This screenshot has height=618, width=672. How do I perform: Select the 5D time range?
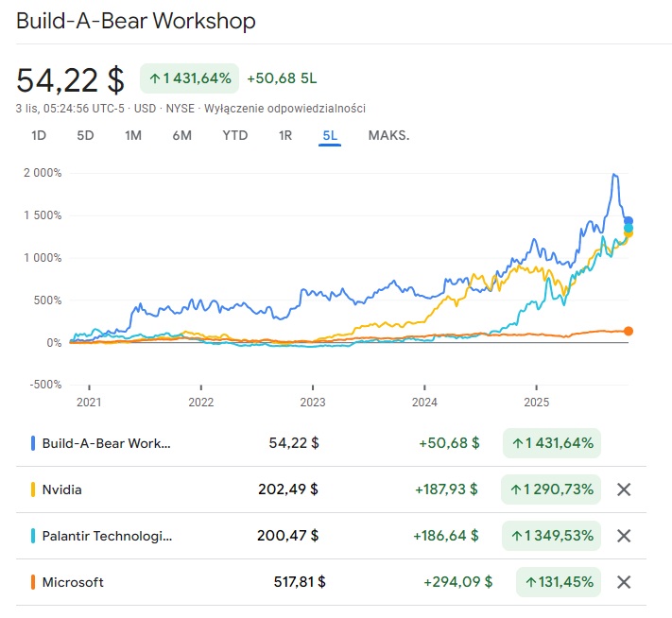pos(85,135)
